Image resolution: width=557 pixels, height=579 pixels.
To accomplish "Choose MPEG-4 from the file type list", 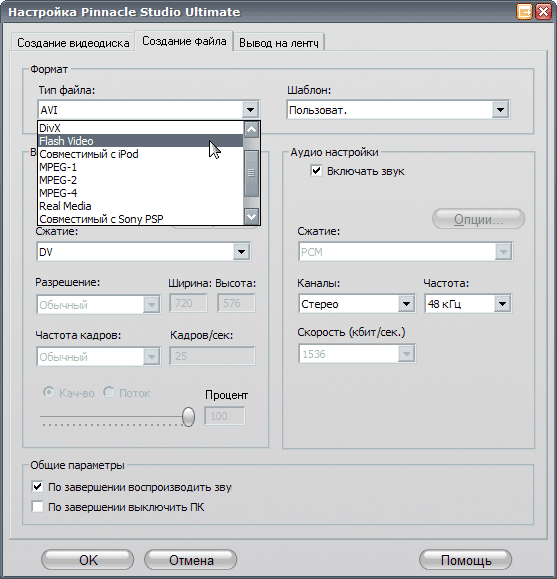I will pyautogui.click(x=141, y=193).
